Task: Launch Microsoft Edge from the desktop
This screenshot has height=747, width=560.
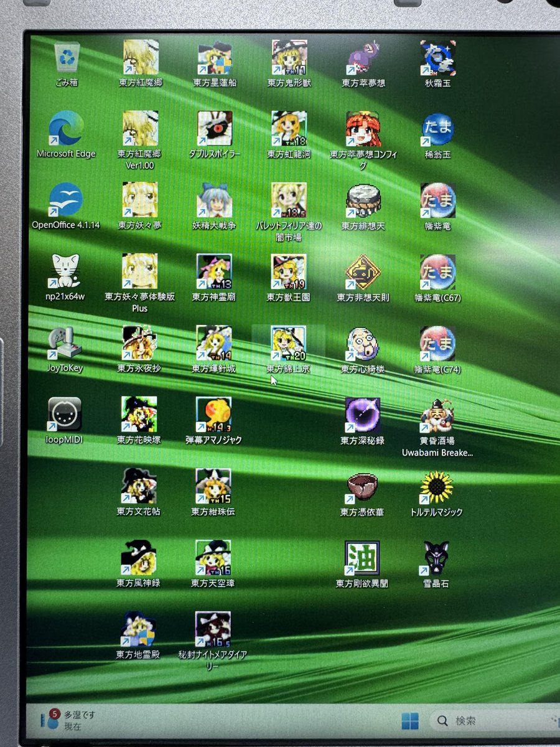Action: (66, 128)
